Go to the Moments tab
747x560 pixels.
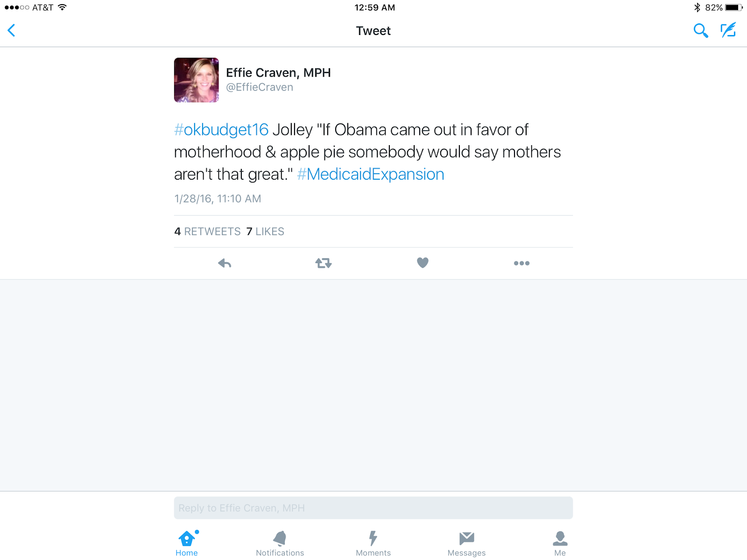[373, 544]
